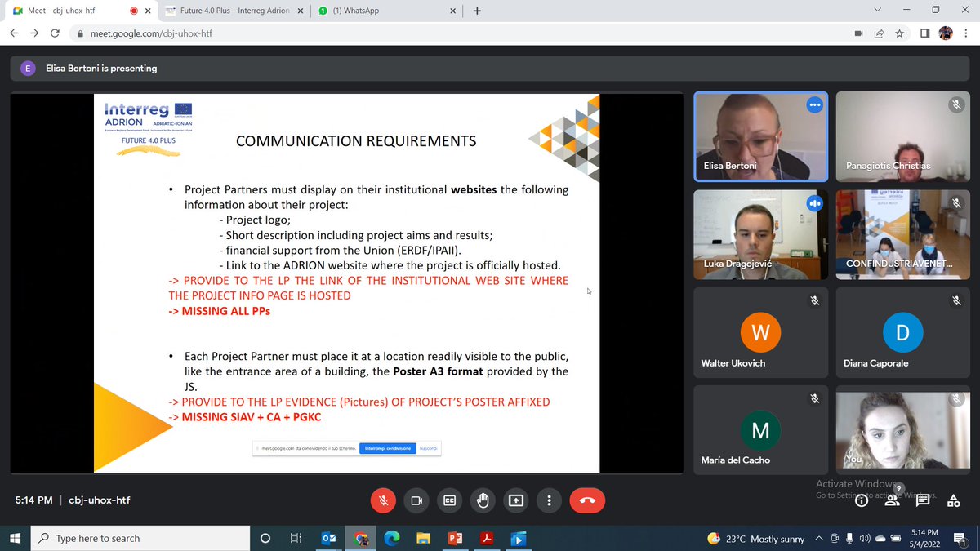Show everyone participants panel

(892, 500)
